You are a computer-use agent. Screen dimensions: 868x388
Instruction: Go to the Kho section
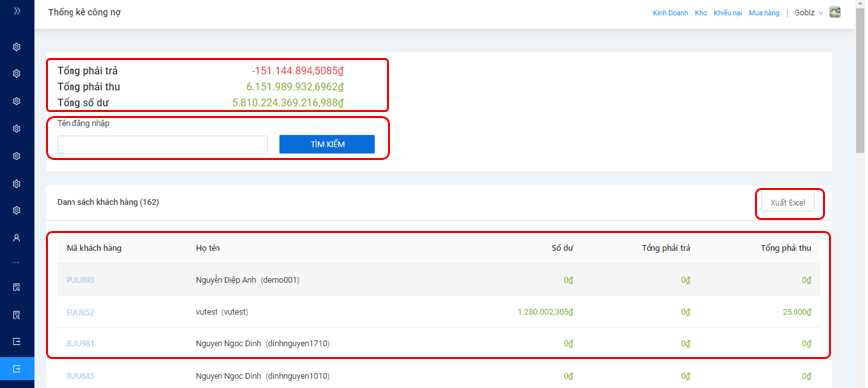701,13
